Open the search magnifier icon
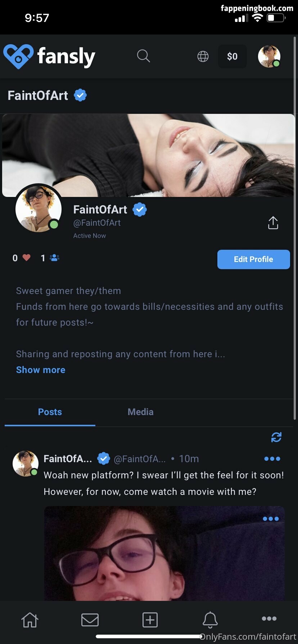The height and width of the screenshot is (644, 298). (143, 56)
